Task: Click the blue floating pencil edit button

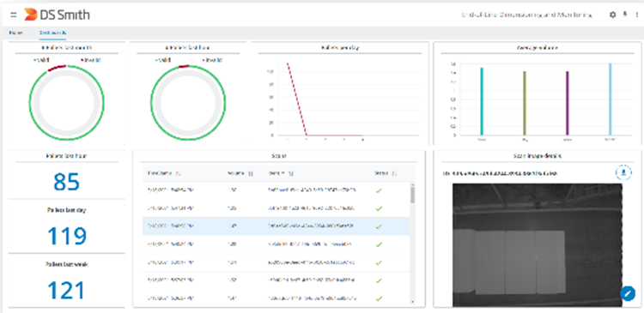Action: (628, 293)
